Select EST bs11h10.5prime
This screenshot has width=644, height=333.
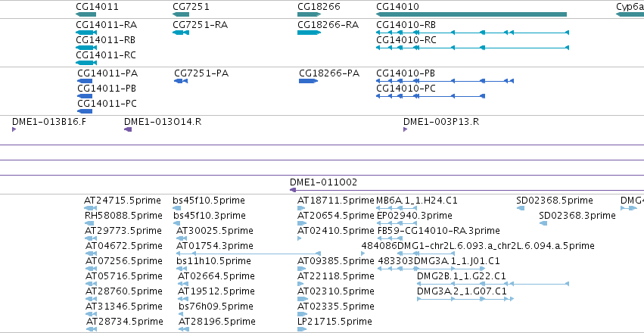[213, 261]
